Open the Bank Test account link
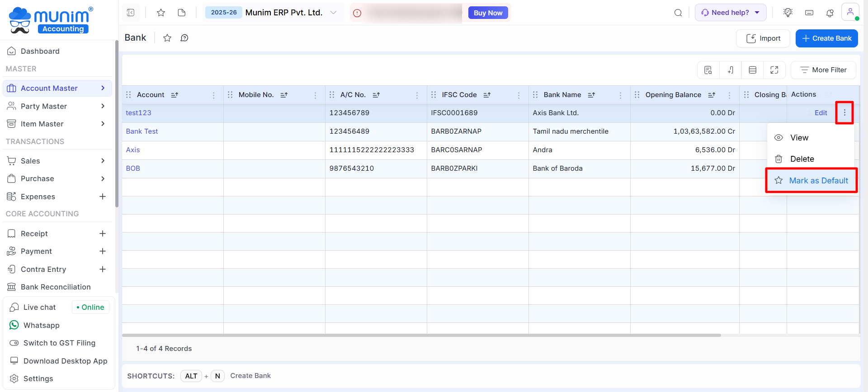Viewport: 868px width, 392px height. tap(142, 131)
